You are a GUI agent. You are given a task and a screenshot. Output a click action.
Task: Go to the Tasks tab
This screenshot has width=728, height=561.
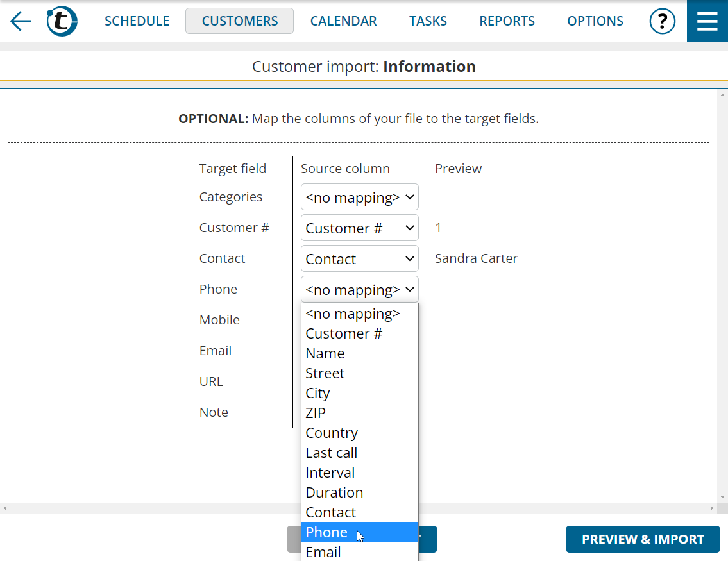click(x=428, y=21)
